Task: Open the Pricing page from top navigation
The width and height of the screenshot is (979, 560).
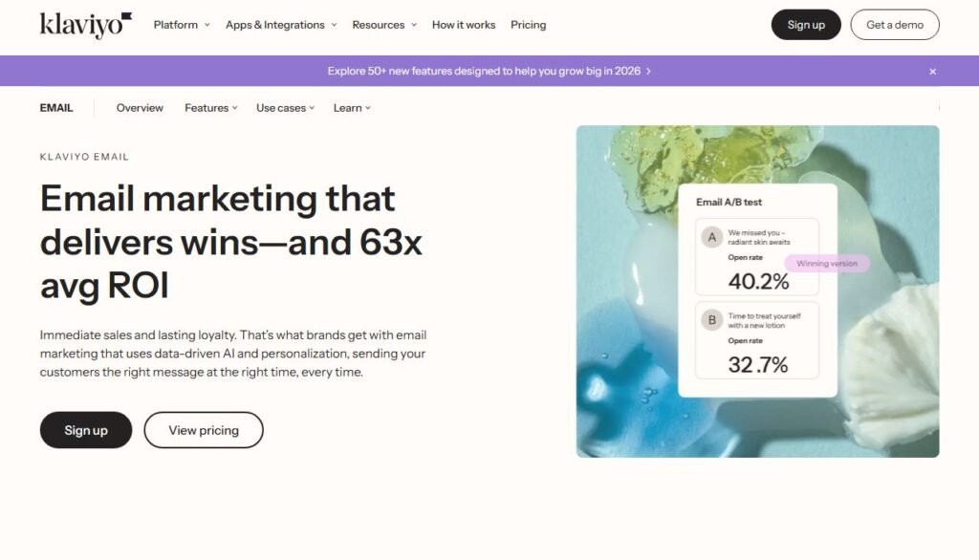Action: point(528,25)
